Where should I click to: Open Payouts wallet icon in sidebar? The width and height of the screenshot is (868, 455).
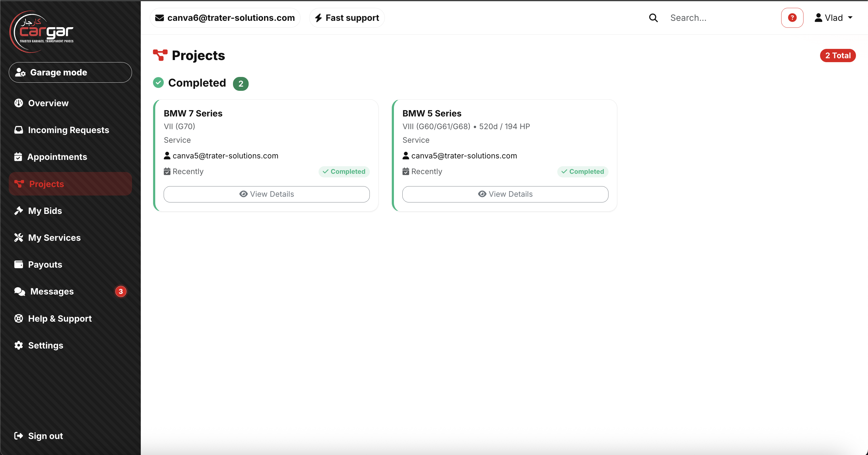tap(19, 264)
